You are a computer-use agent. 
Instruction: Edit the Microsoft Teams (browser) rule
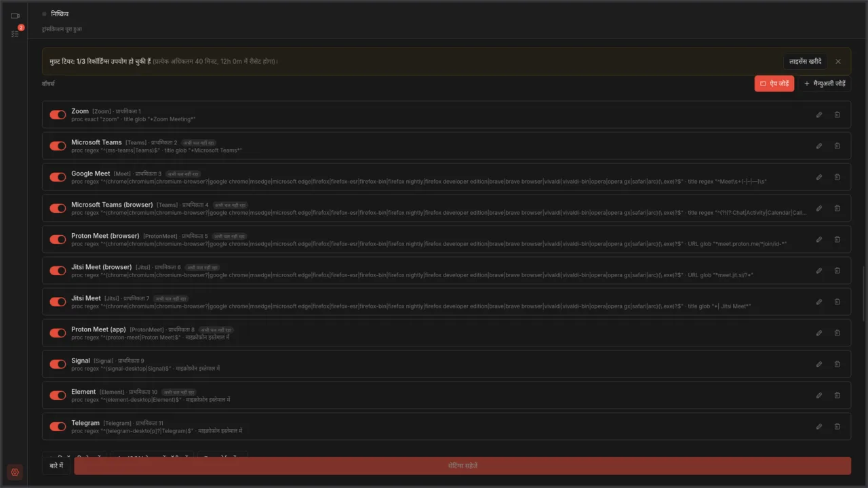819,208
